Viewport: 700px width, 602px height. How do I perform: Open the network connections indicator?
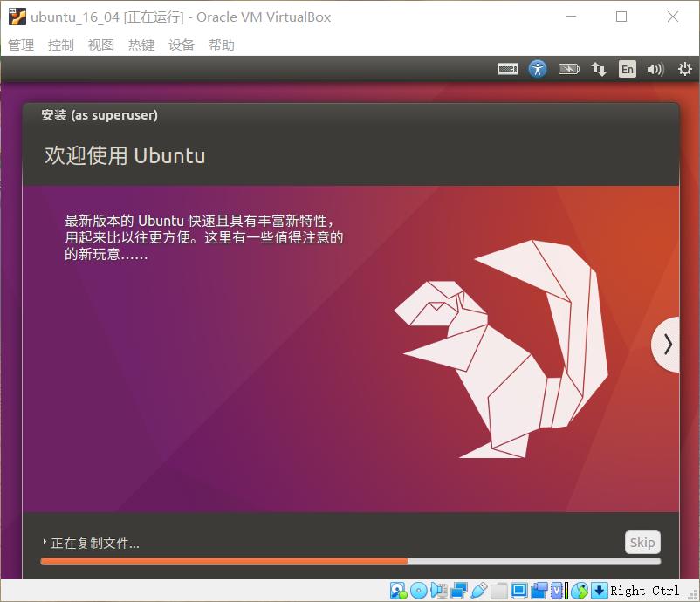[x=598, y=69]
